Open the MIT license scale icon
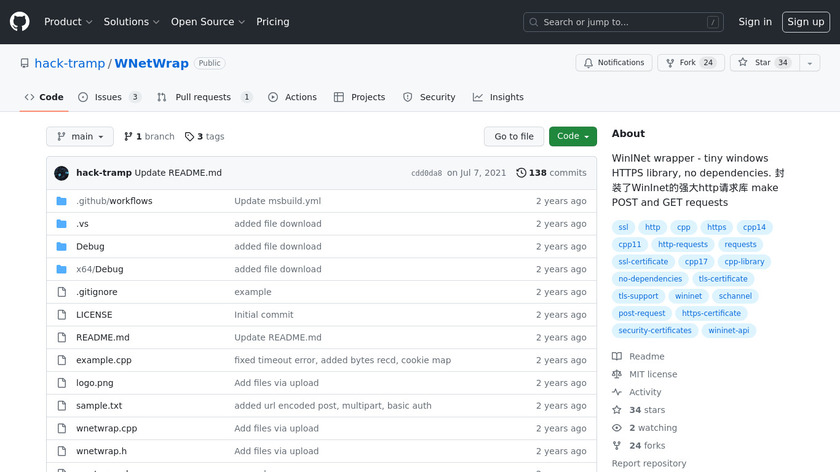 (x=618, y=375)
